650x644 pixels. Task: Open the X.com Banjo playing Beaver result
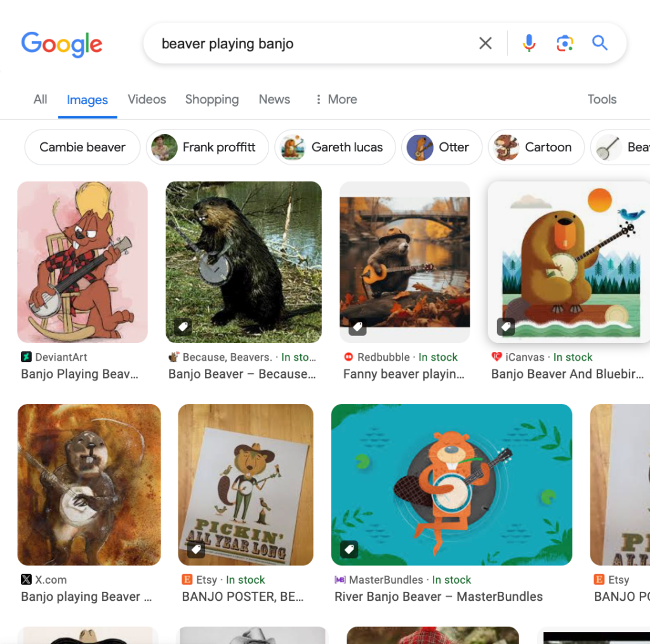86,597
